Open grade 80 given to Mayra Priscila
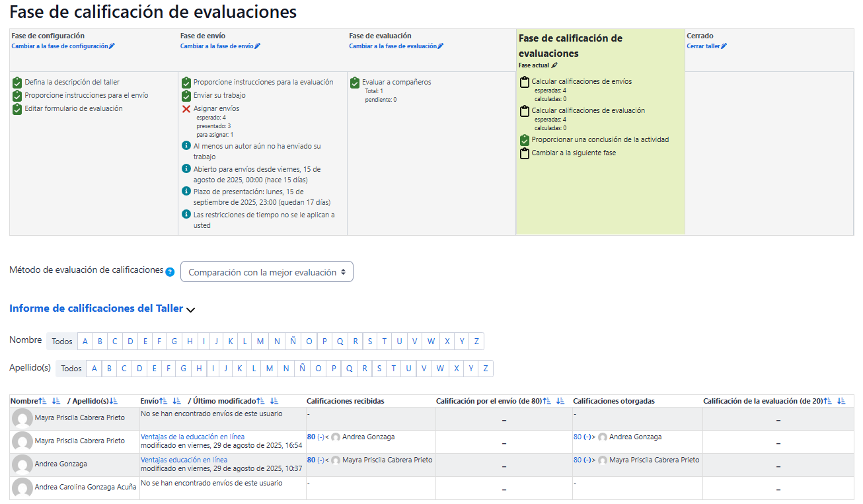 [577, 460]
